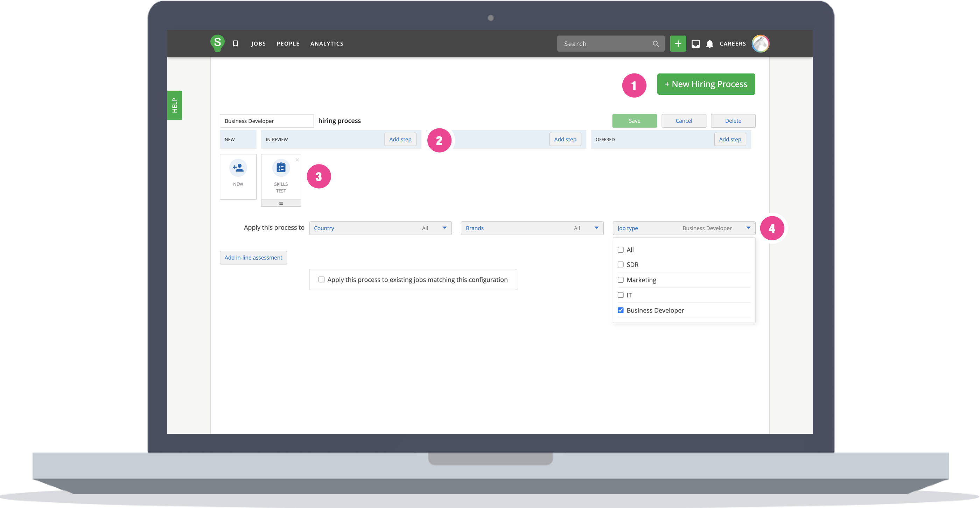This screenshot has width=980, height=508.
Task: Check the SDR job type
Action: pos(621,264)
